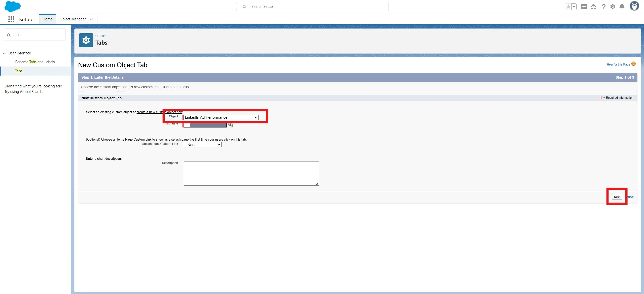Click into the Description text area

coord(251,173)
